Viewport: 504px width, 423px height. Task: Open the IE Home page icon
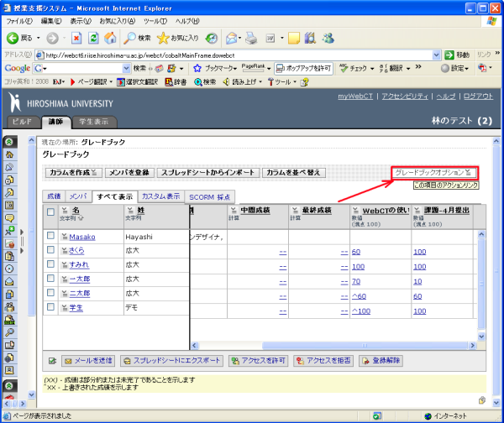coord(110,39)
